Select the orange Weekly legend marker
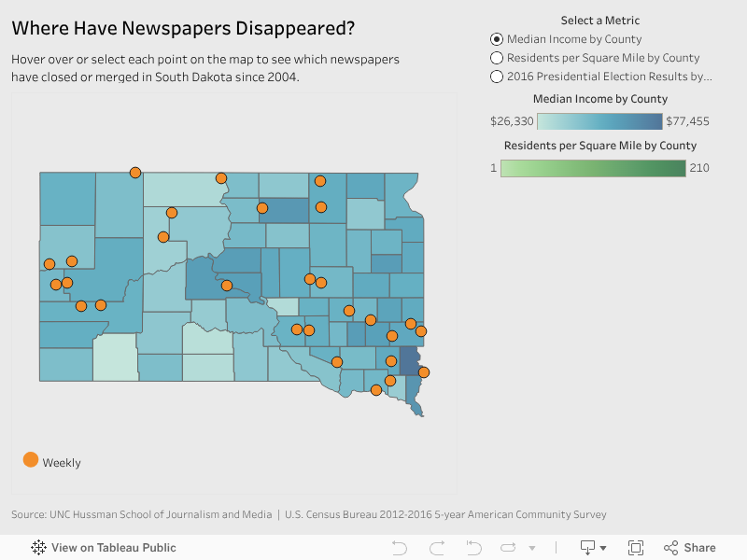 (x=34, y=460)
